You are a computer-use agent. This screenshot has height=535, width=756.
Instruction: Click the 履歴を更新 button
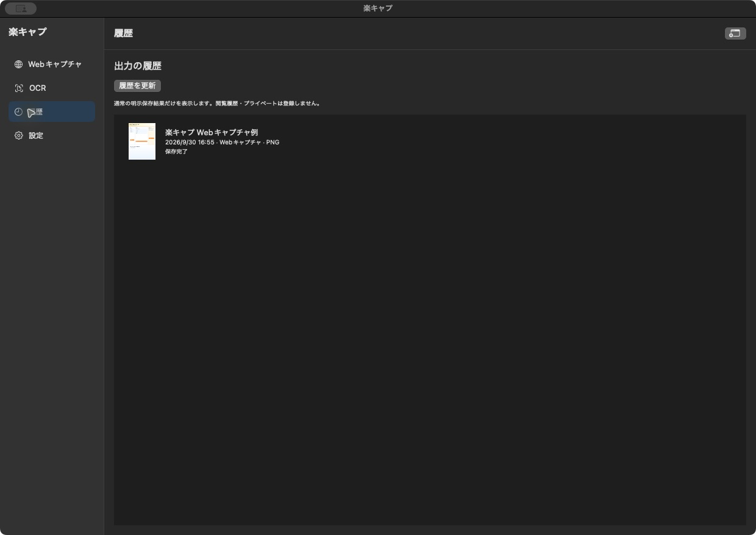(137, 86)
